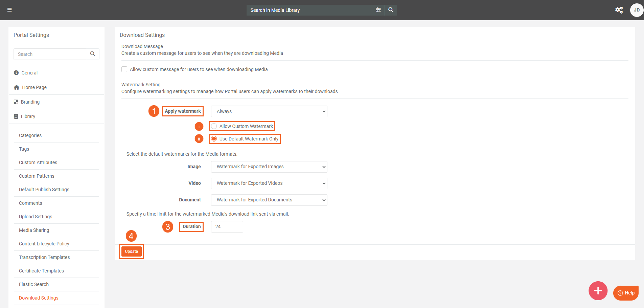Viewport: 644px width, 308px height.
Task: Open Branding settings in sidebar
Action: click(30, 102)
